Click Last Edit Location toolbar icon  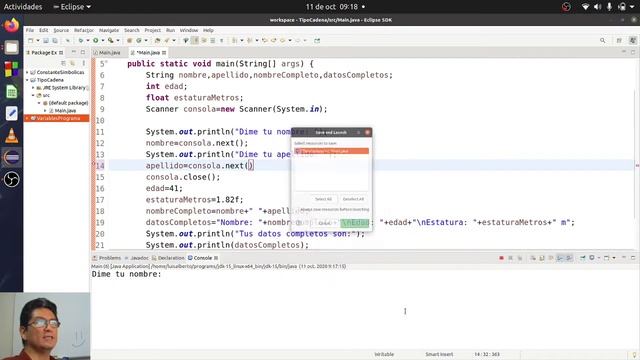pos(264,40)
